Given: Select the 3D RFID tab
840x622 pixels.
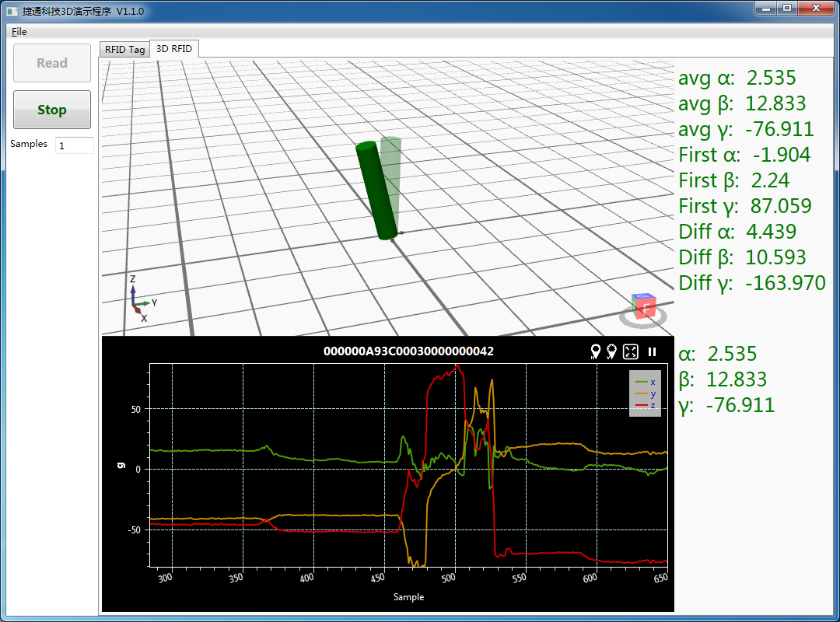Looking at the screenshot, I should pos(174,48).
